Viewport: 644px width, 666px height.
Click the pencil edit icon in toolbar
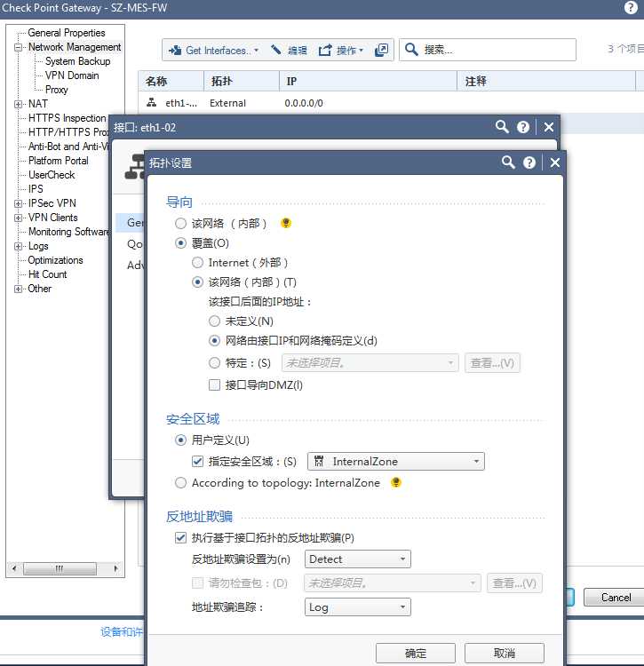pos(276,50)
